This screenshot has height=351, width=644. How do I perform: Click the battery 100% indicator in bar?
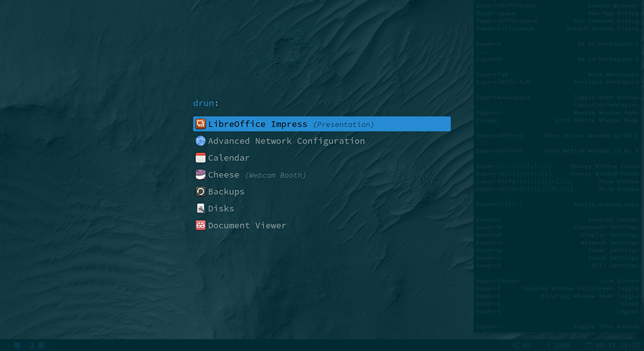pos(557,346)
